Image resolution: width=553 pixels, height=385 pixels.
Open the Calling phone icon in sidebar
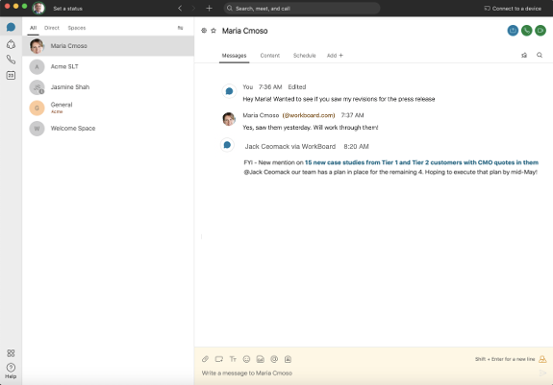pyautogui.click(x=11, y=60)
